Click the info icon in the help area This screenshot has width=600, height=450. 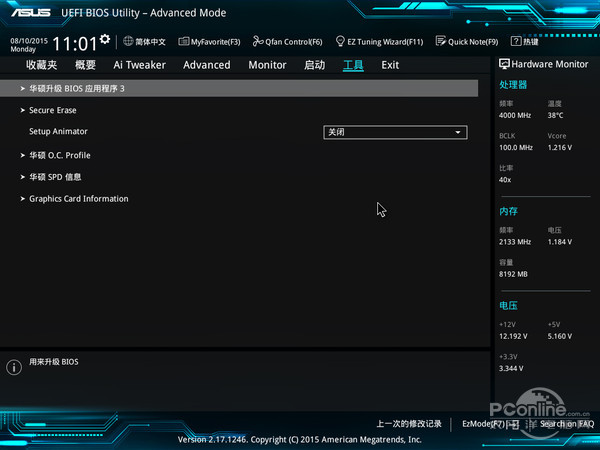(x=14, y=367)
